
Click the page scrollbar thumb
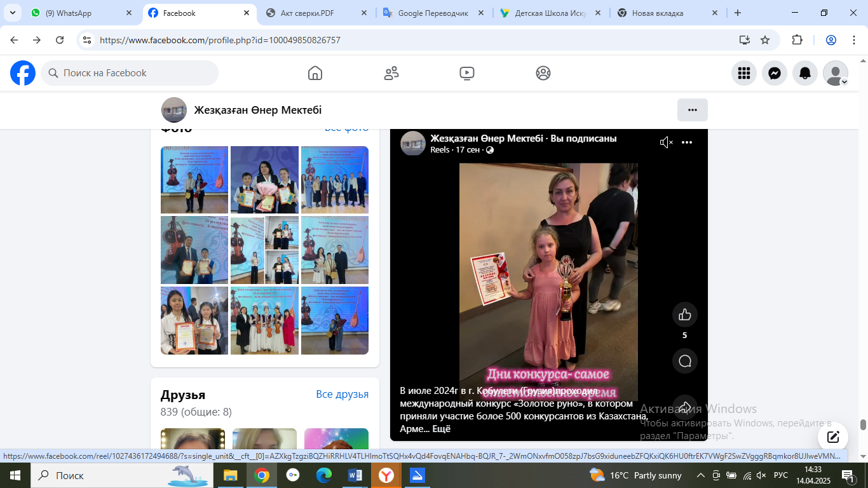click(x=864, y=424)
